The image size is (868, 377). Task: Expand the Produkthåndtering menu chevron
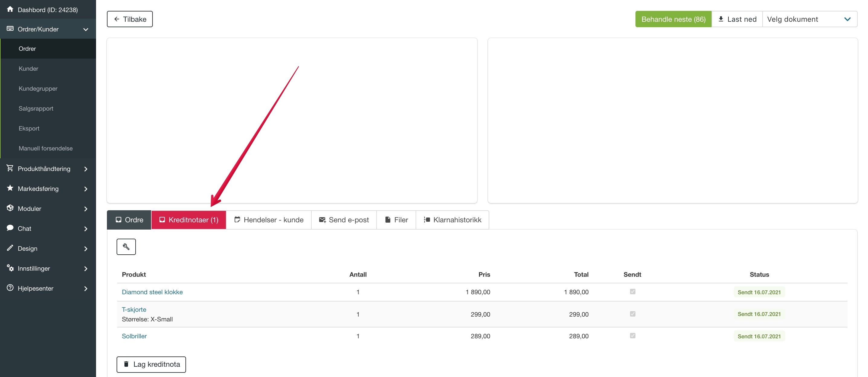[85, 169]
